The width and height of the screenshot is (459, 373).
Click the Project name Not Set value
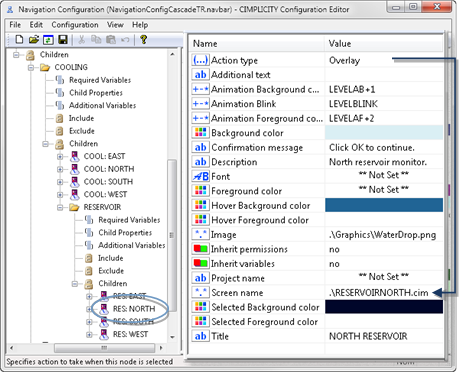[x=384, y=277]
